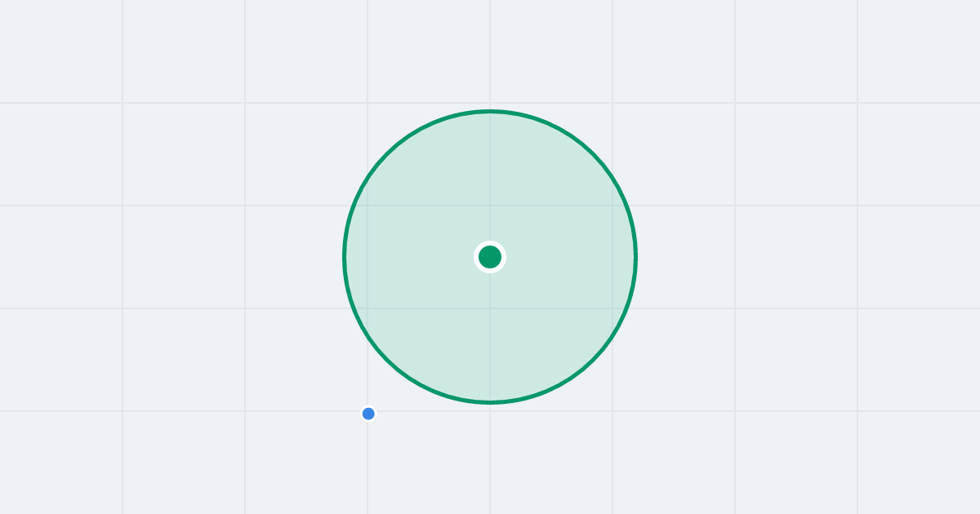980x514 pixels.
Task: Click the green center point of the circle
Action: (490, 257)
